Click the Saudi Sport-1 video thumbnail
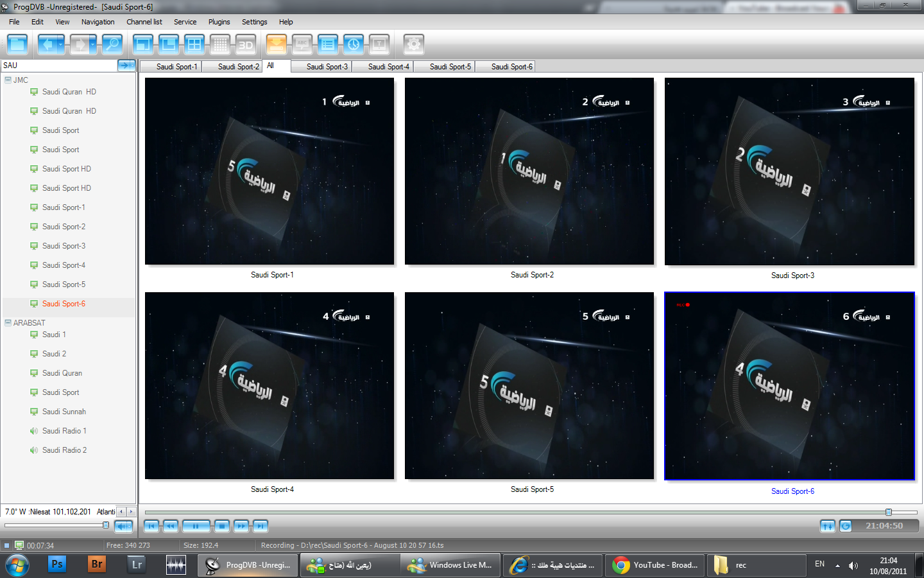924x578 pixels. 269,171
